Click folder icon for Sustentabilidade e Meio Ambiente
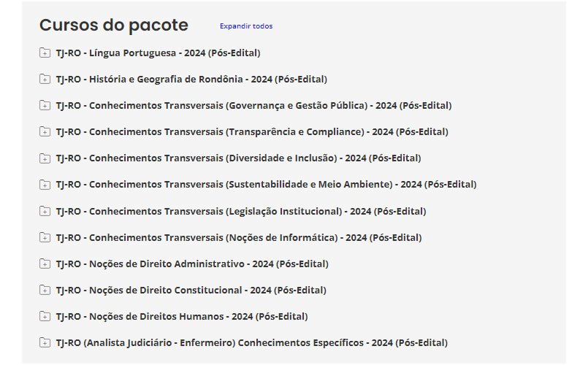This screenshot has width=588, height=365. tap(45, 184)
